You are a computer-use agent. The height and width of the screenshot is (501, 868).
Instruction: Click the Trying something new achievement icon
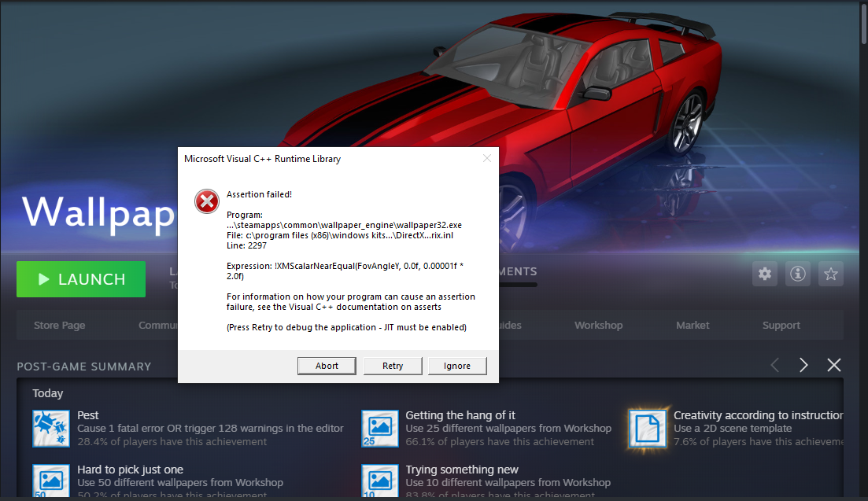380,481
